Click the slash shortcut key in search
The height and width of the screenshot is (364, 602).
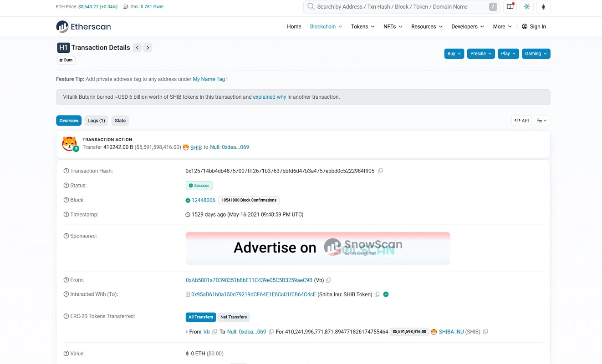493,6
